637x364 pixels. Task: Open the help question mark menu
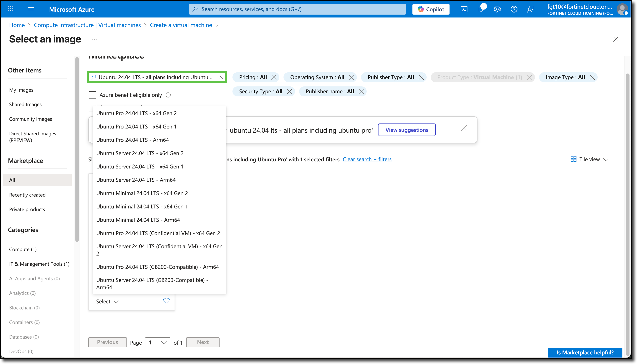(514, 9)
